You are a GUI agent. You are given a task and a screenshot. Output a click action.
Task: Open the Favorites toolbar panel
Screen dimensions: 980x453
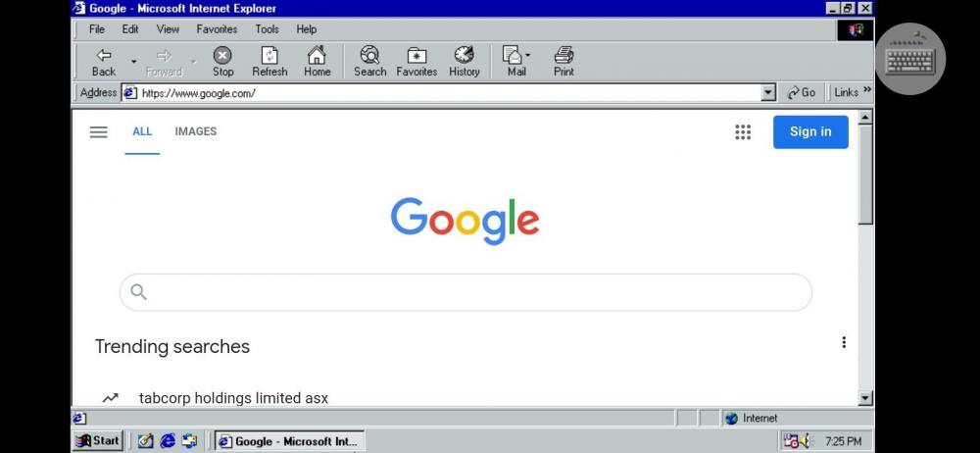[416, 62]
